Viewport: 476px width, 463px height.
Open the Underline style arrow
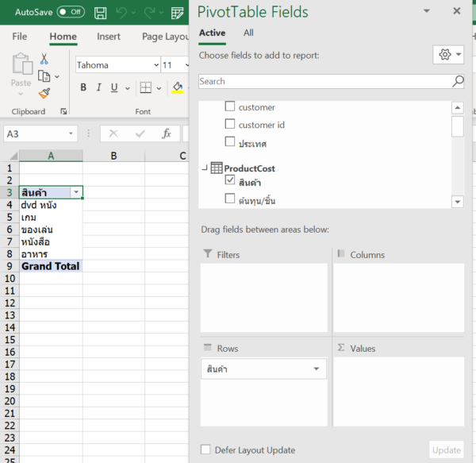(x=128, y=88)
